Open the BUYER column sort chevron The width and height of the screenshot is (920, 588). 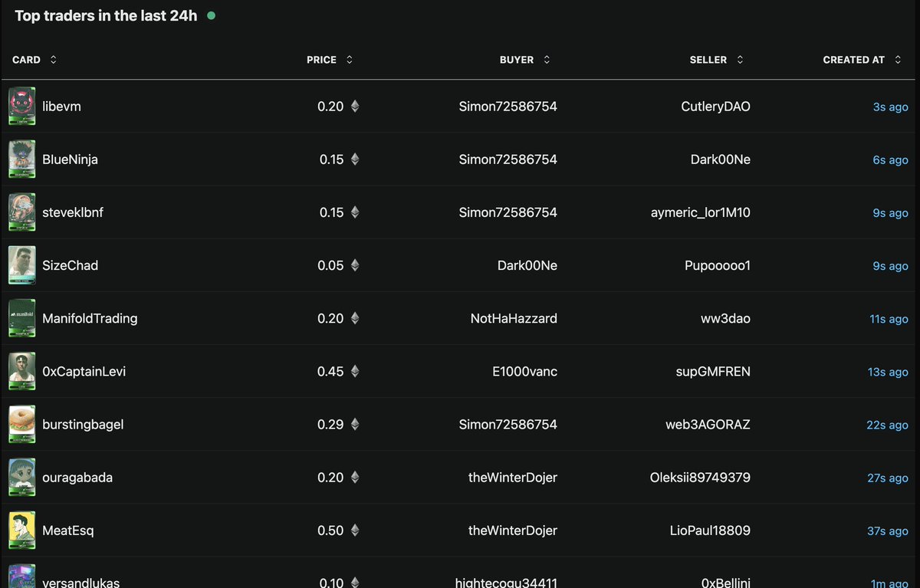(x=545, y=59)
